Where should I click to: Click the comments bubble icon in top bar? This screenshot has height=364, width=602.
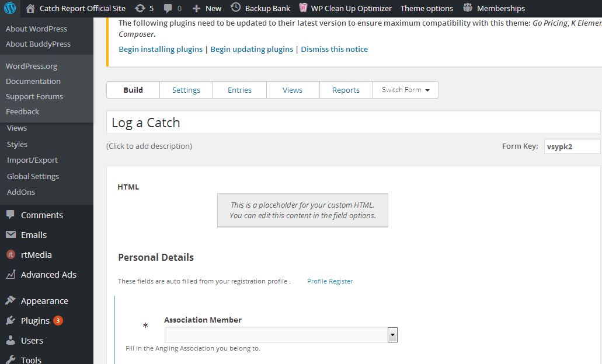[x=168, y=8]
